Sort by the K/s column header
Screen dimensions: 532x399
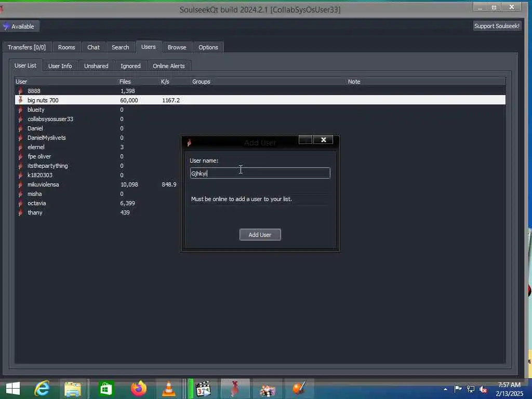pyautogui.click(x=165, y=82)
